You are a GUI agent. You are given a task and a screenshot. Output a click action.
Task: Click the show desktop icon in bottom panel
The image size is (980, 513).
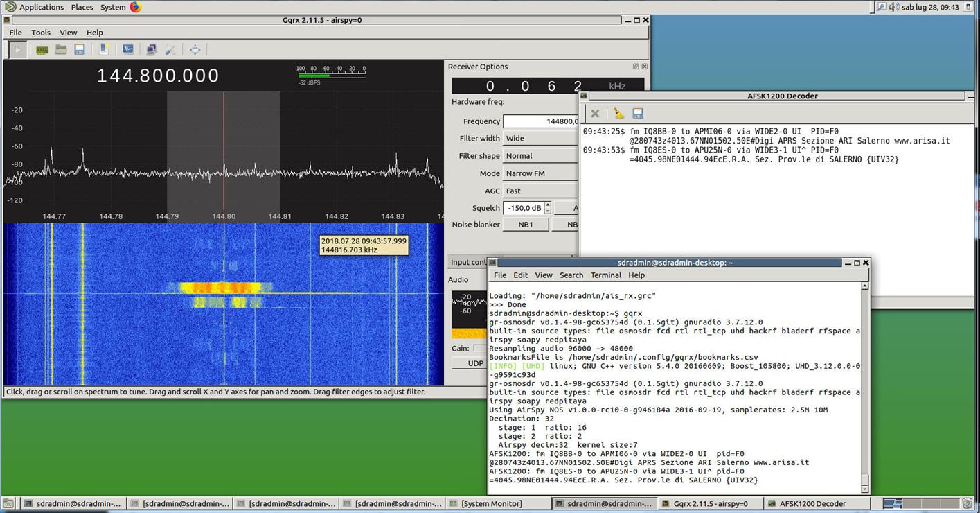[x=9, y=503]
